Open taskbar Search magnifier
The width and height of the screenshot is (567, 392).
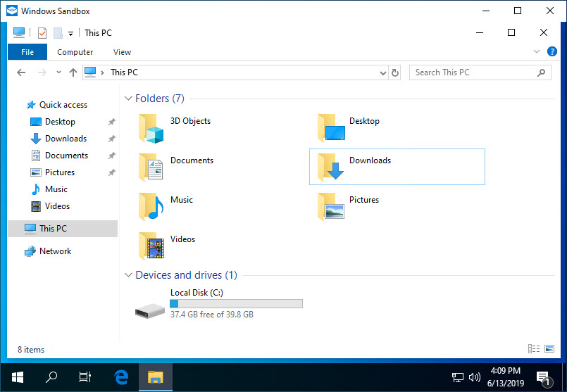tap(51, 377)
